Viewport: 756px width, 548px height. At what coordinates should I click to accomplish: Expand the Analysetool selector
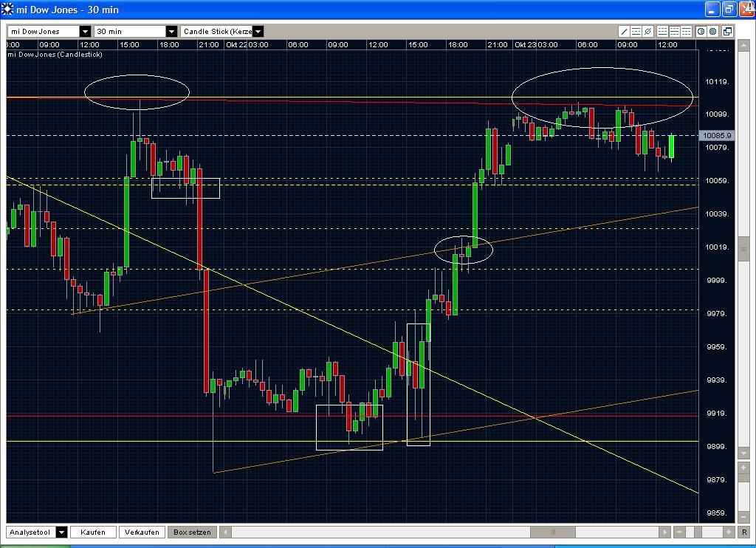[61, 532]
